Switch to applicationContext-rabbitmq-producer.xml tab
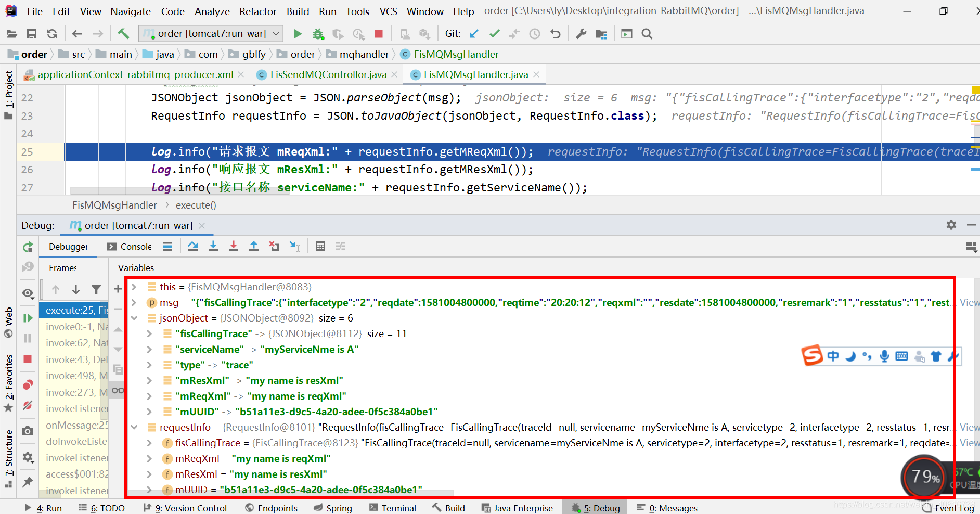The width and height of the screenshot is (980, 514). pyautogui.click(x=135, y=74)
